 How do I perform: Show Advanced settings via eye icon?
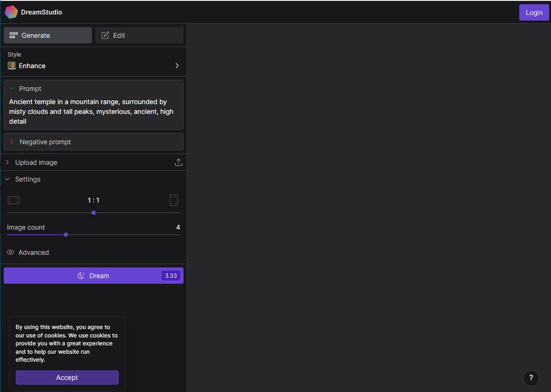pos(11,252)
